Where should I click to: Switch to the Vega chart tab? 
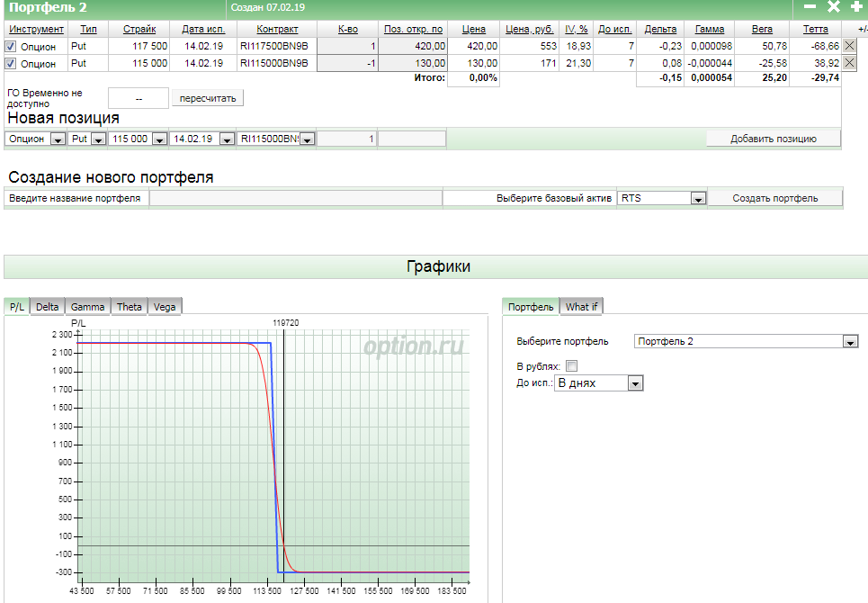coord(165,307)
